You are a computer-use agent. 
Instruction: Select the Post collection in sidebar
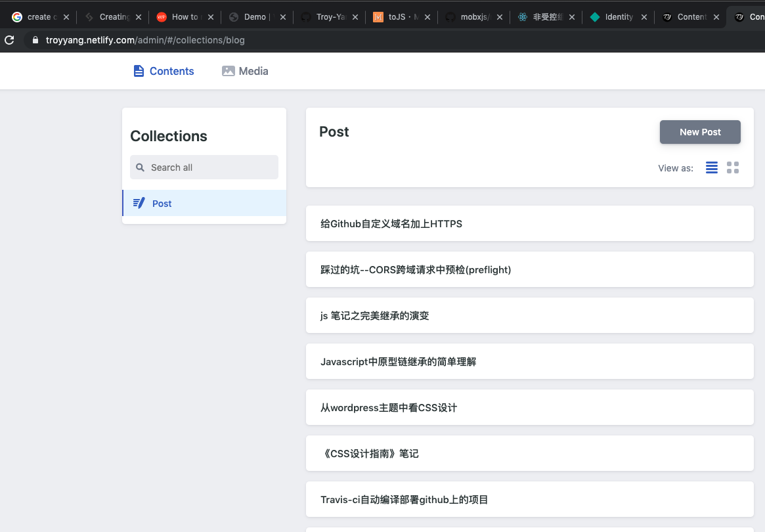tap(204, 204)
